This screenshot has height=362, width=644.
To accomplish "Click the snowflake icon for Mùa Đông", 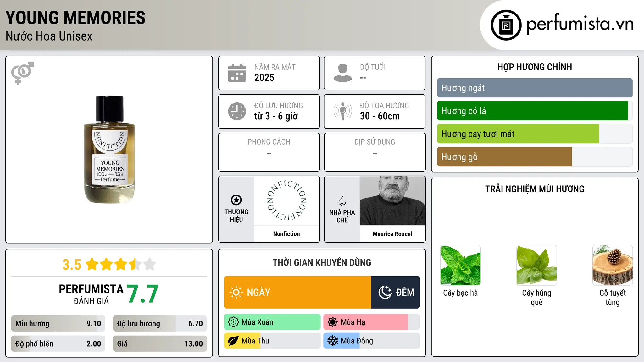I will 333,341.
